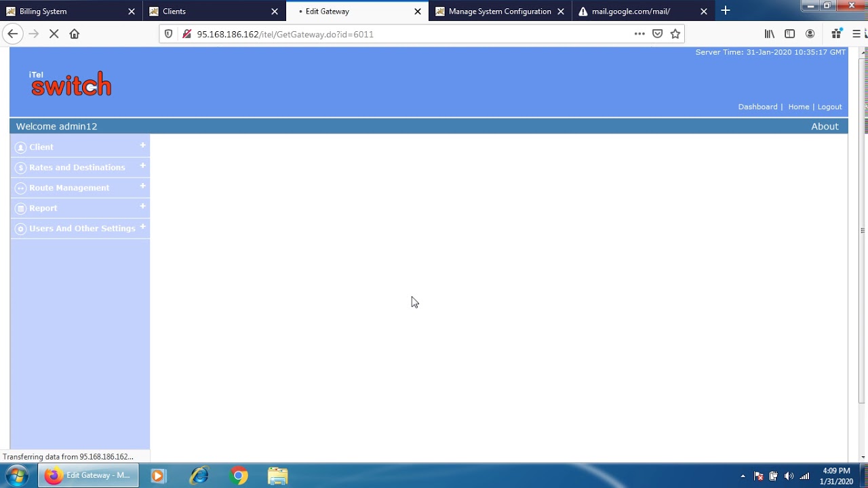Click the Logout link
868x488 pixels.
click(829, 107)
